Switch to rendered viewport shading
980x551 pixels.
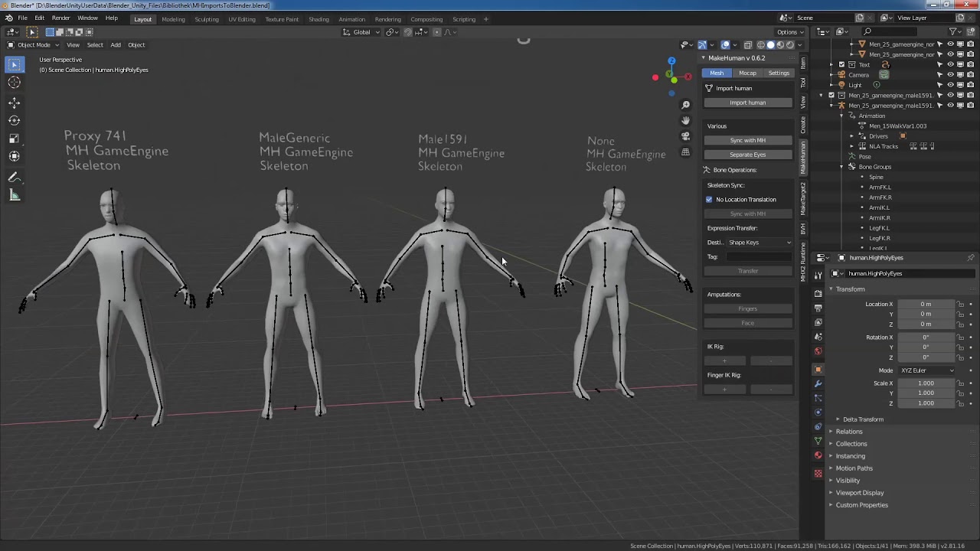point(790,45)
